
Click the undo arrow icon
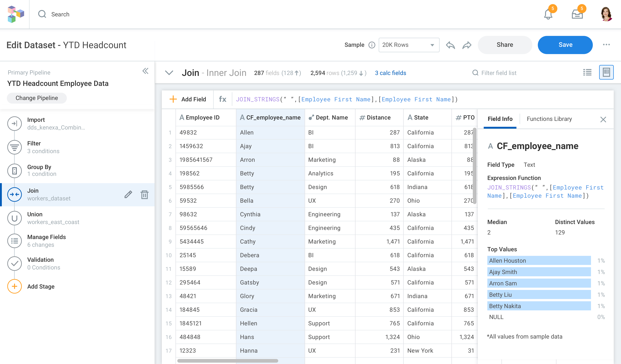pos(450,45)
